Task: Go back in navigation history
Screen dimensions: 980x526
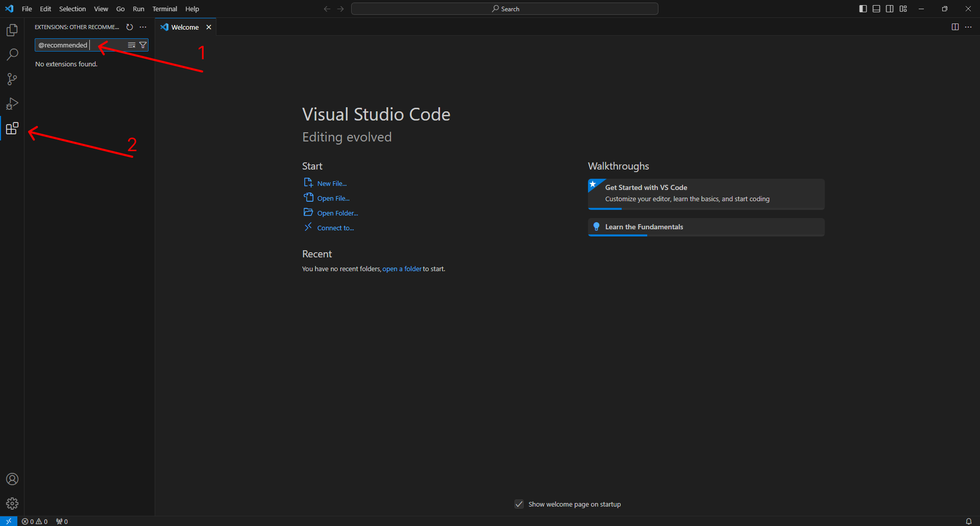Action: point(327,9)
